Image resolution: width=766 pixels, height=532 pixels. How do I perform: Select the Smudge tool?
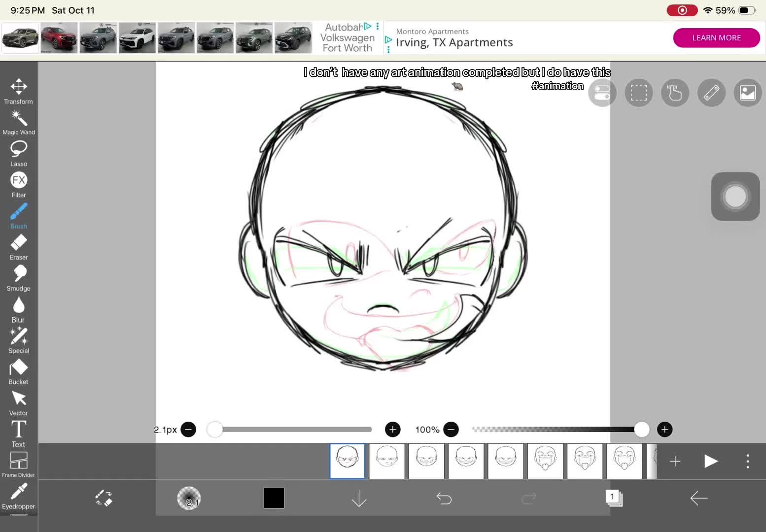[x=19, y=278]
